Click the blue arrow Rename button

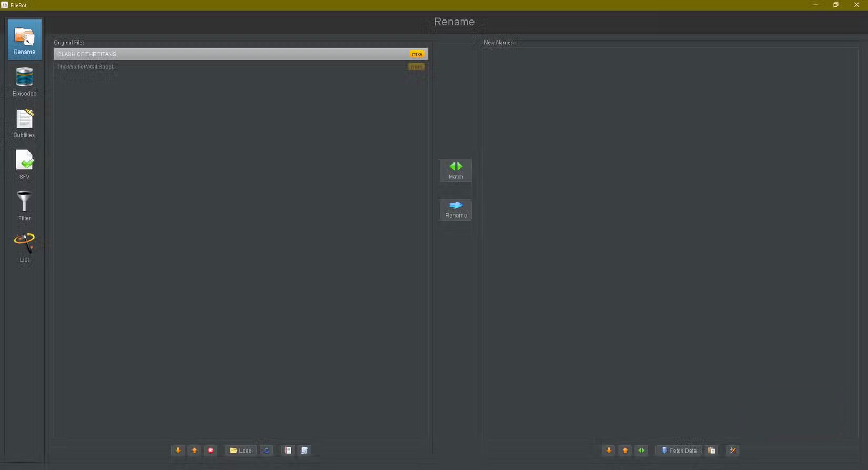(x=456, y=209)
